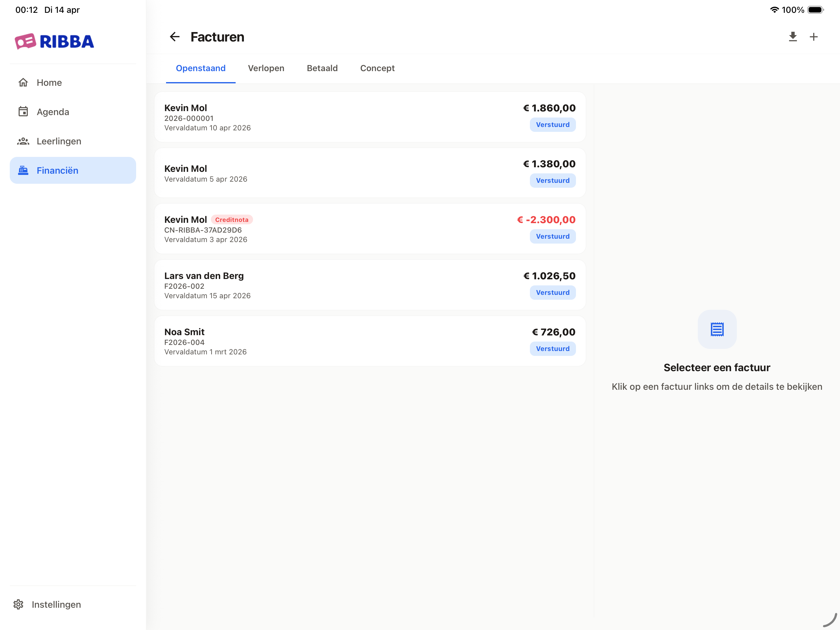Screen dimensions: 840x630
Task: Show the Concept tab
Action: pyautogui.click(x=378, y=68)
